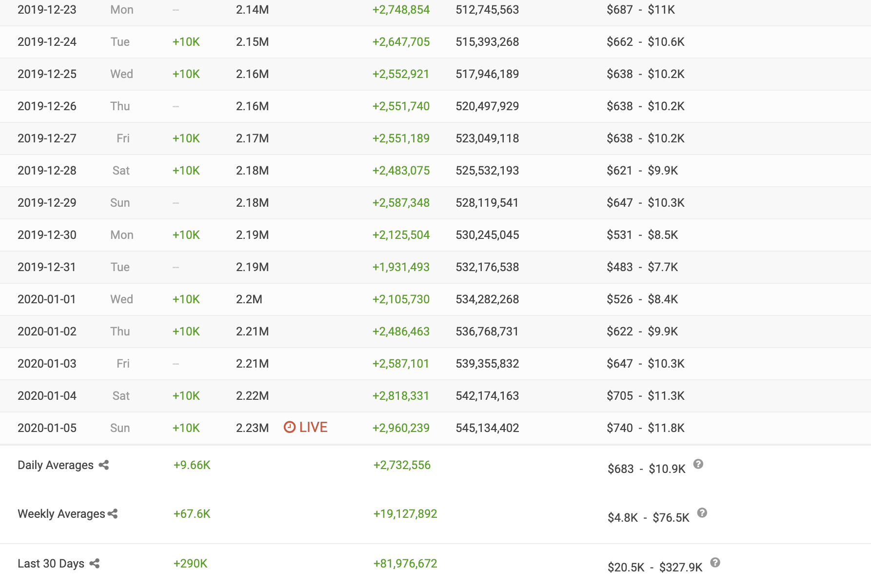The width and height of the screenshot is (871, 588).
Task: Click share icon next to Last 30 Days
Action: tap(95, 564)
